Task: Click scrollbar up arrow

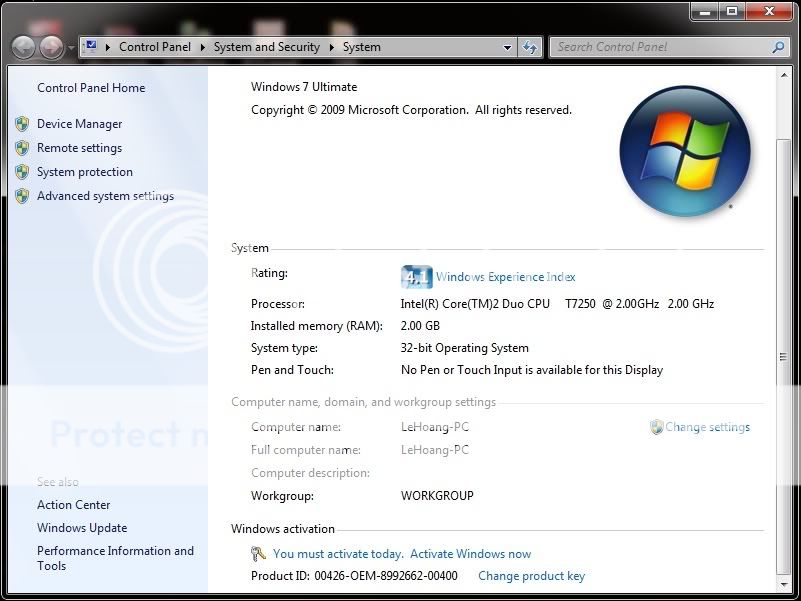Action: (784, 76)
